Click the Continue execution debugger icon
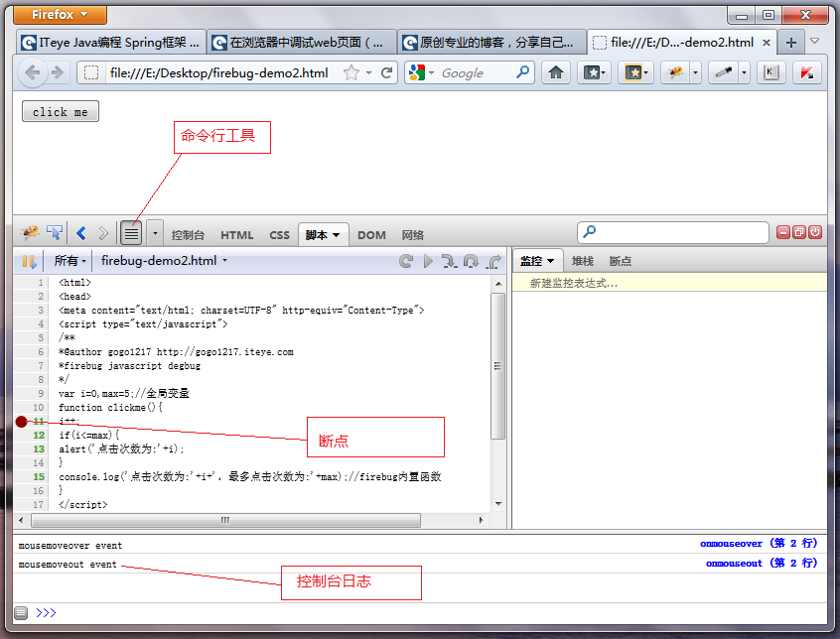Screen dimensions: 840x639 [x=427, y=261]
